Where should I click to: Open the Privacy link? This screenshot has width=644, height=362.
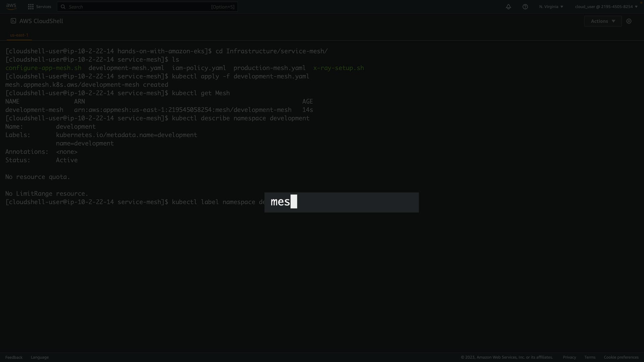click(x=569, y=357)
